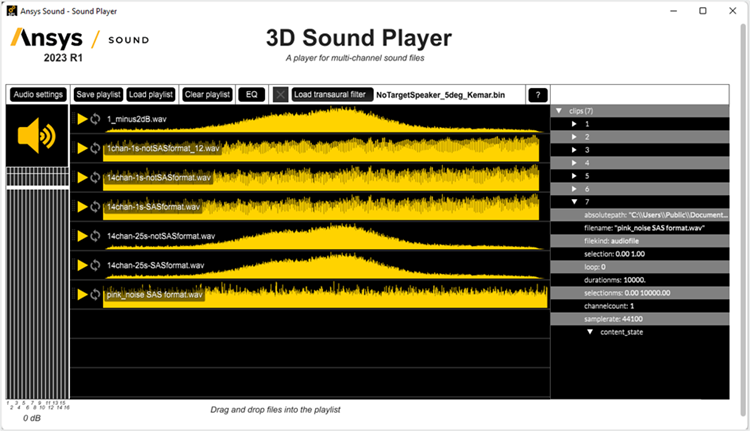Viewport: 750px width, 431px height.
Task: Click the window vertical scrollbar
Action: 743,220
